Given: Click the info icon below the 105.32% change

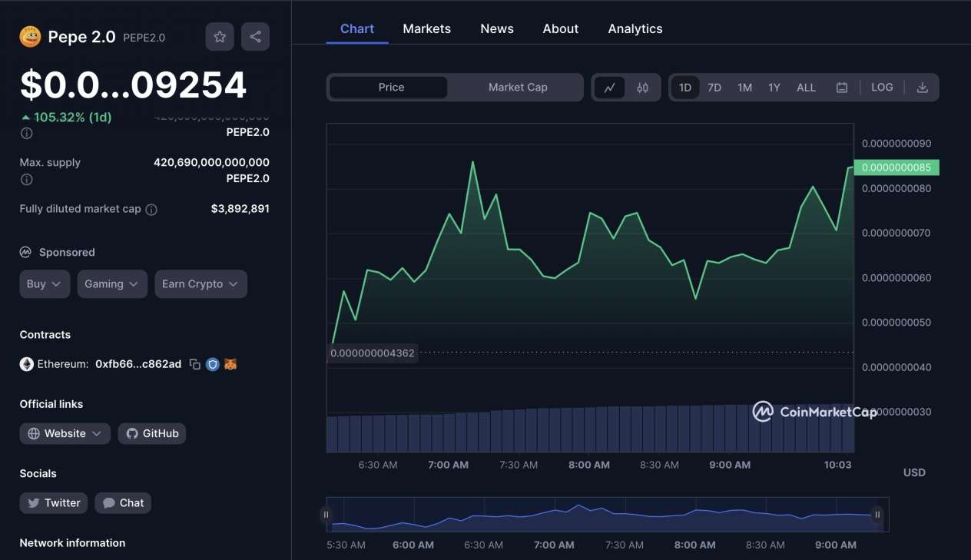Looking at the screenshot, I should [x=27, y=133].
